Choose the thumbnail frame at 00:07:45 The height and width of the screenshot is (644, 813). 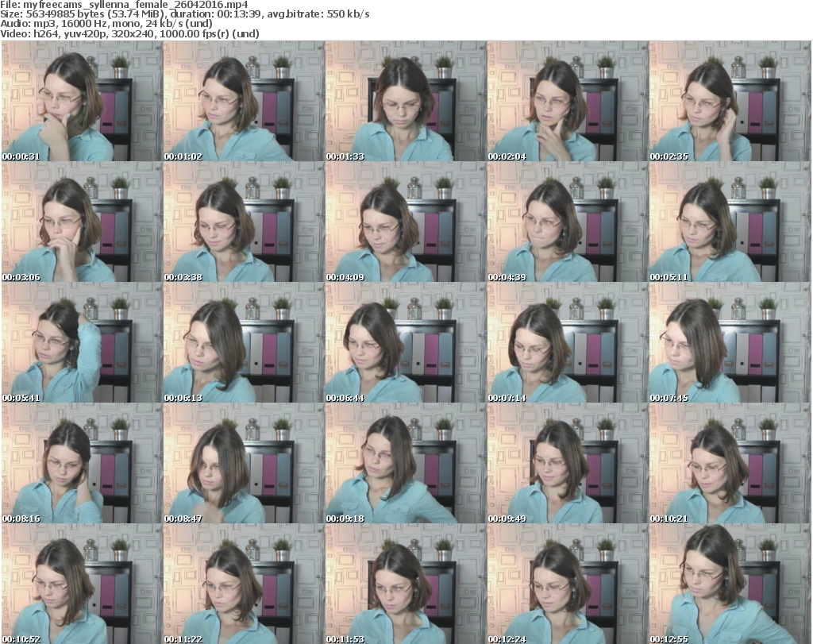(730, 343)
